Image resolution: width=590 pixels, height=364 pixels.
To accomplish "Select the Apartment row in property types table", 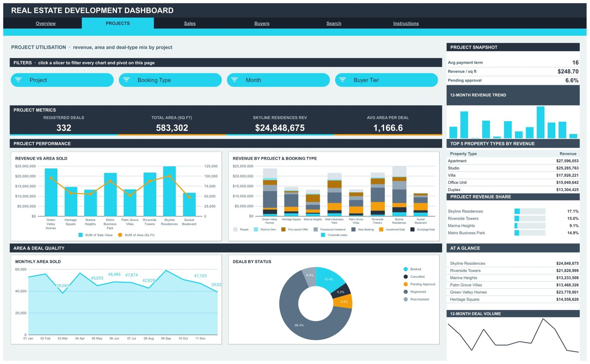I will [513, 161].
